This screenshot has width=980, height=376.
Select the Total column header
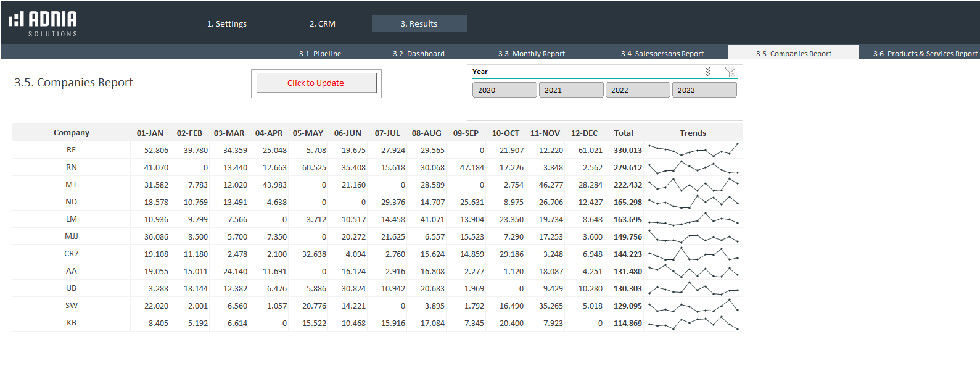(623, 133)
